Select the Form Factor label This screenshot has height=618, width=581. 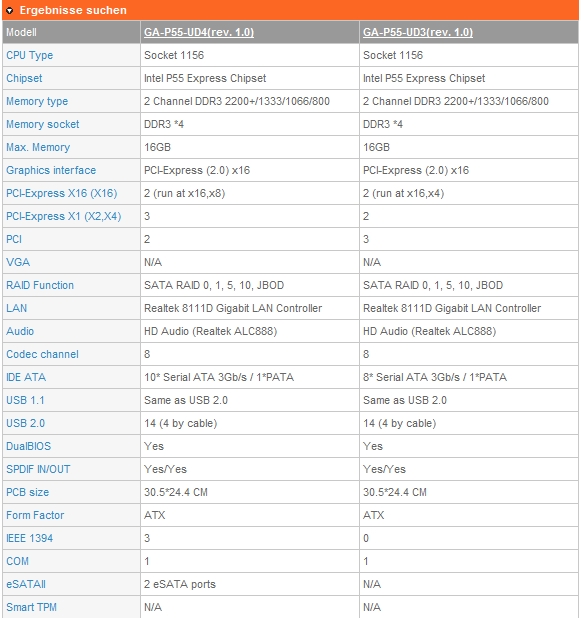click(x=35, y=515)
